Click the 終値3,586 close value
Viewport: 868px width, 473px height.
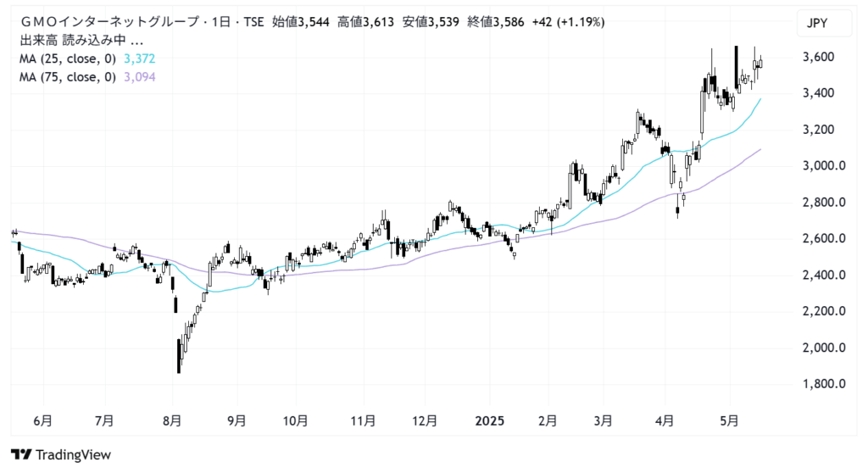click(x=495, y=22)
